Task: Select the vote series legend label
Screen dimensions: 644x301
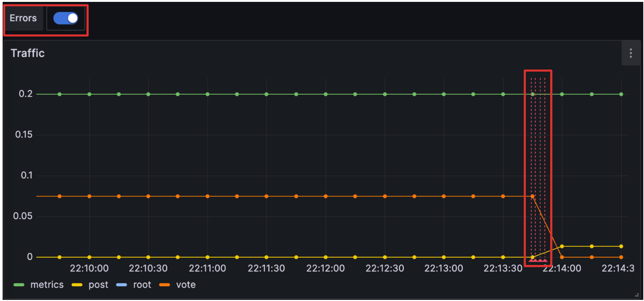Action: coord(186,285)
